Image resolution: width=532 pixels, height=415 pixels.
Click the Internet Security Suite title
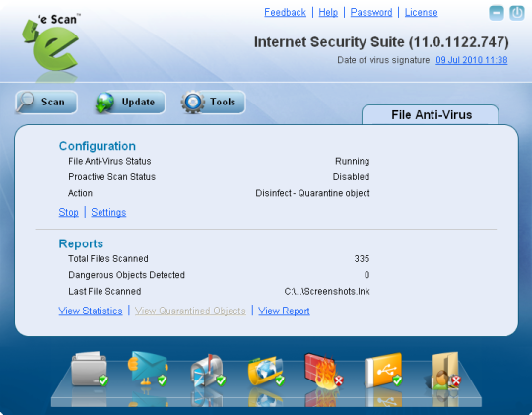[x=381, y=42]
